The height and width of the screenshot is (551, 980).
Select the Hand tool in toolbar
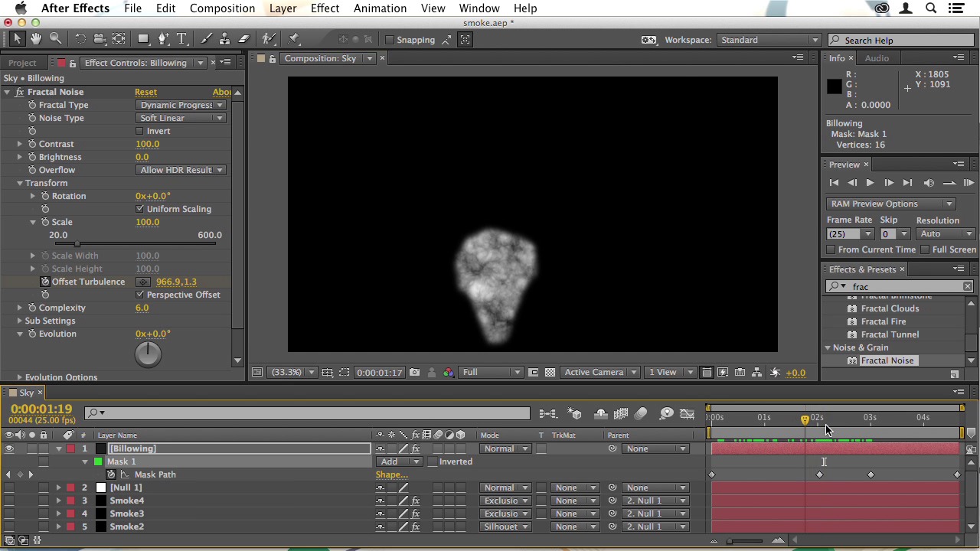36,39
